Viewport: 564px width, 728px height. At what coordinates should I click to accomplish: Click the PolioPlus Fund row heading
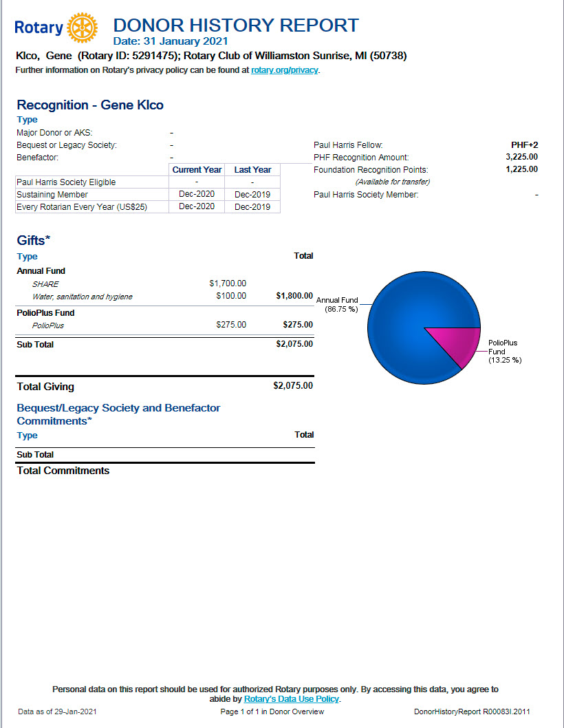[45, 313]
